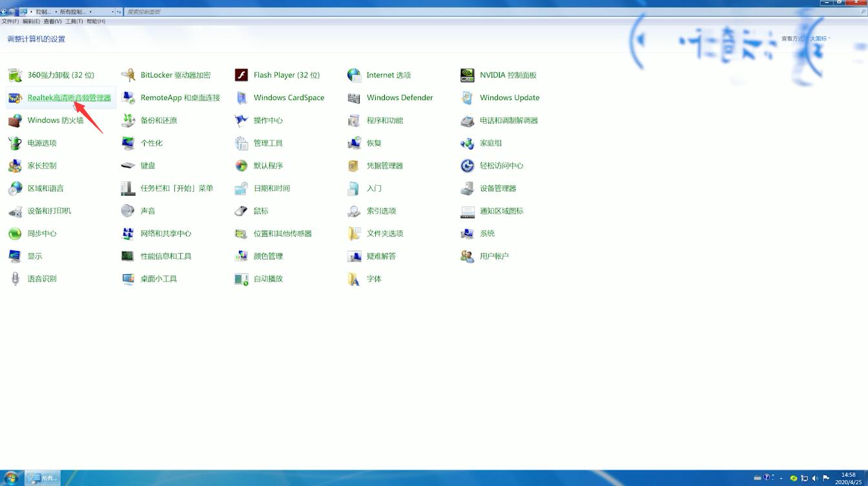This screenshot has height=486, width=868.
Task: Open the Windows Start orb
Action: (x=12, y=478)
